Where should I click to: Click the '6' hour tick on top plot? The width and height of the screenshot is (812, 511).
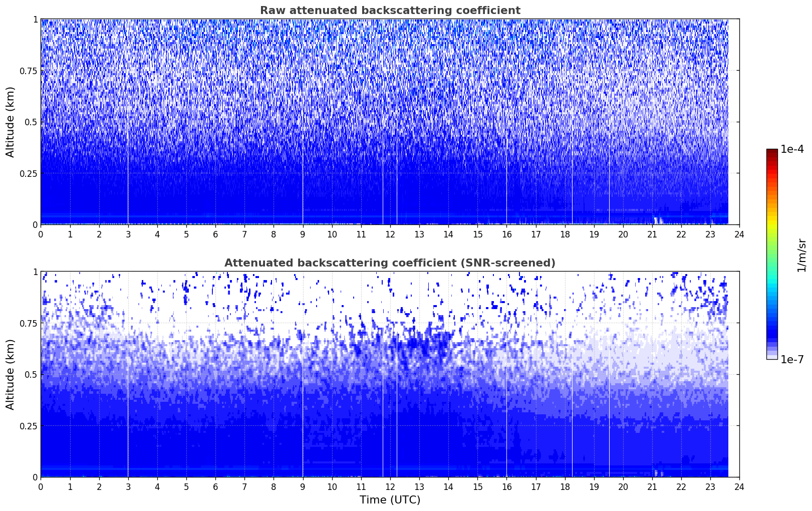(215, 234)
